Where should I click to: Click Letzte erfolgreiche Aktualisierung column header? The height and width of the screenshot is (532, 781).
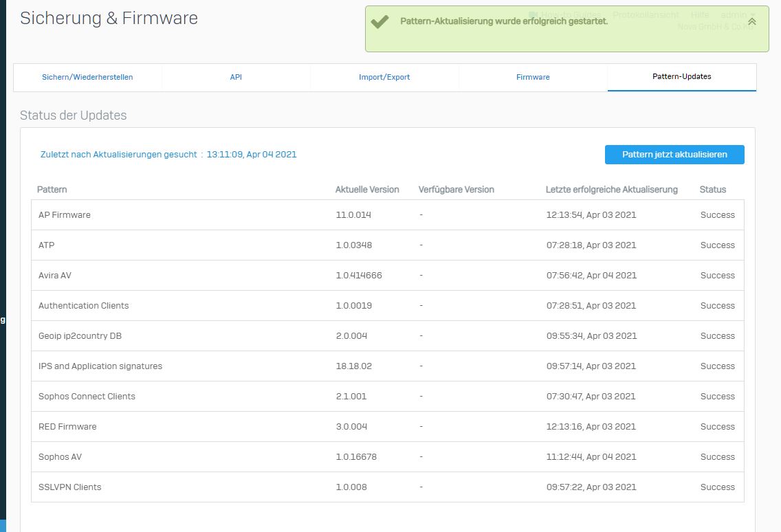(612, 189)
